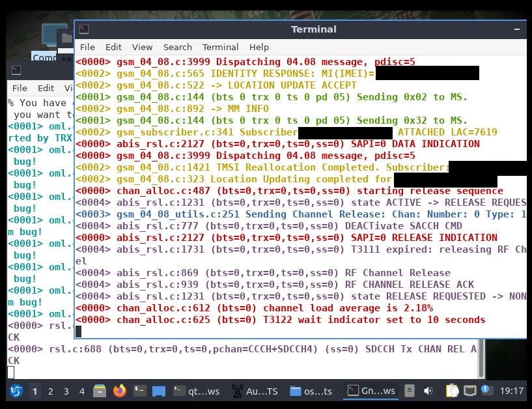
Task: Click the notification alert tray icon
Action: pos(486,390)
